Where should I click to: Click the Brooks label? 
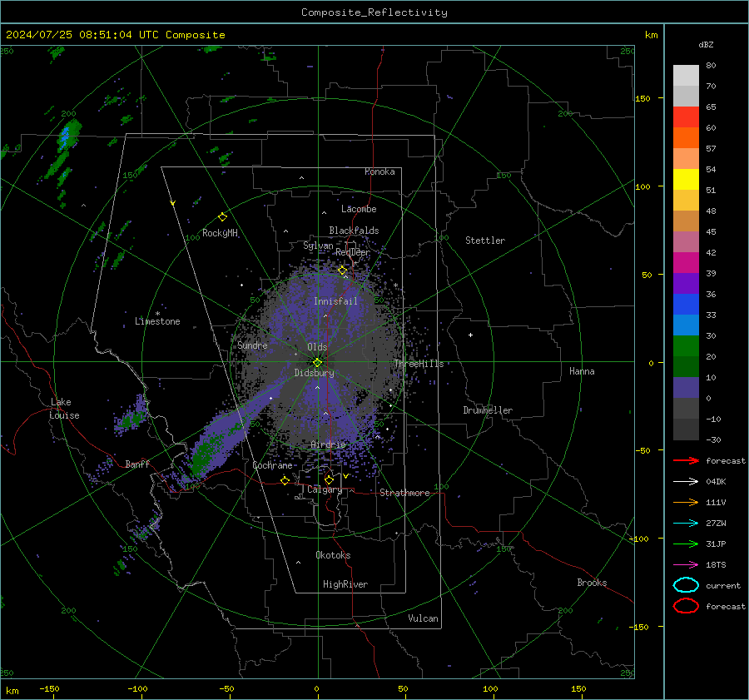(592, 583)
